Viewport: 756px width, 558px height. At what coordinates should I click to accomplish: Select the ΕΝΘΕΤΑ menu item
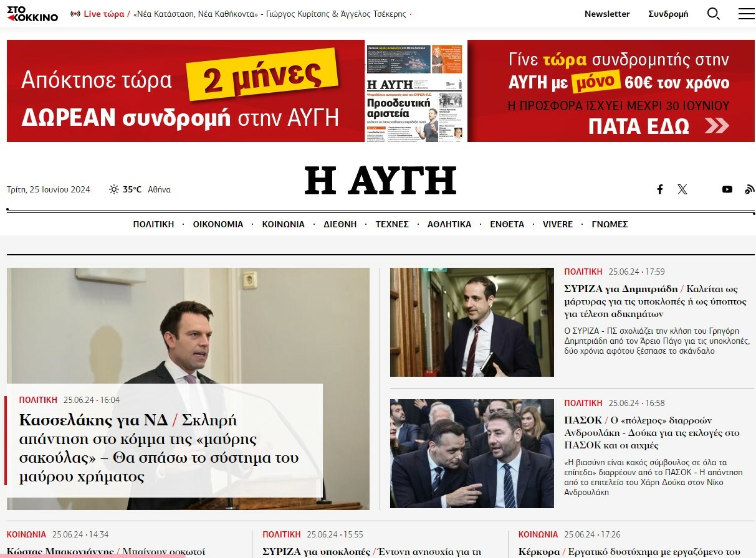[x=507, y=224]
